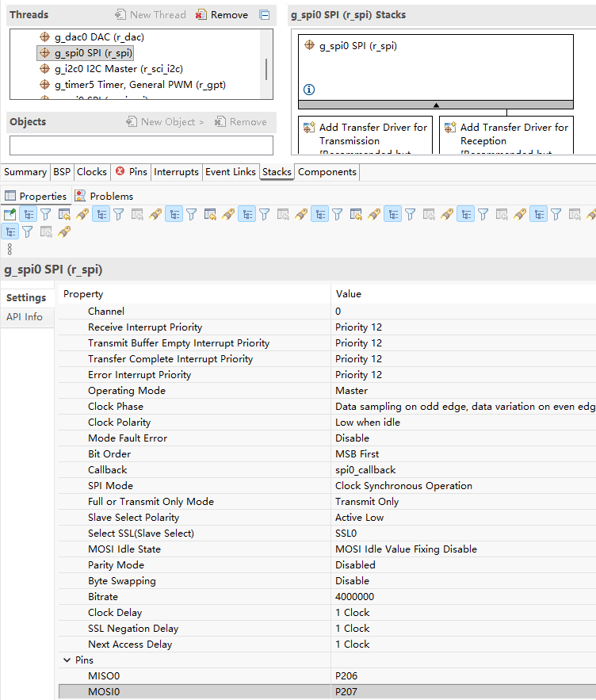596x700 pixels.
Task: Click the info icon in g_spi0 stack block
Action: [x=309, y=90]
